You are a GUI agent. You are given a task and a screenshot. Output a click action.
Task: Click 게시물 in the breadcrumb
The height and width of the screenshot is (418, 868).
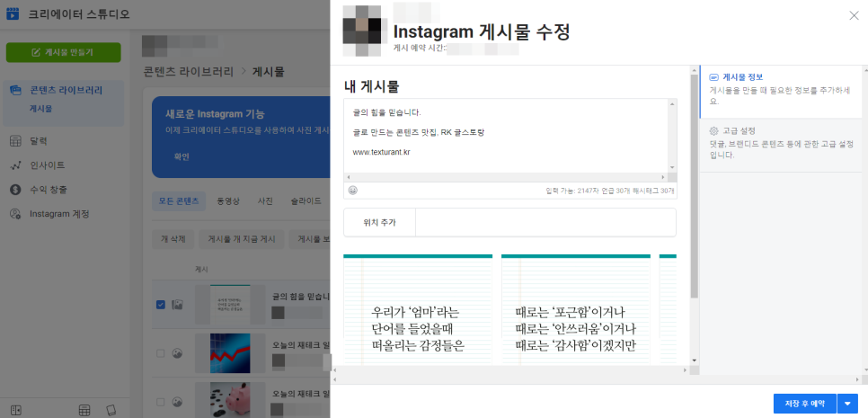click(x=269, y=71)
